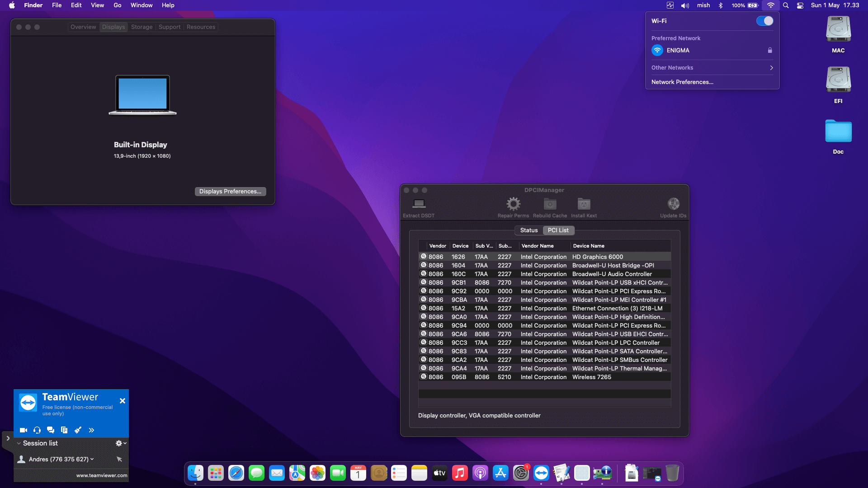Select the Wildcat Point-LP LPC Controller row
868x488 pixels.
(544, 343)
